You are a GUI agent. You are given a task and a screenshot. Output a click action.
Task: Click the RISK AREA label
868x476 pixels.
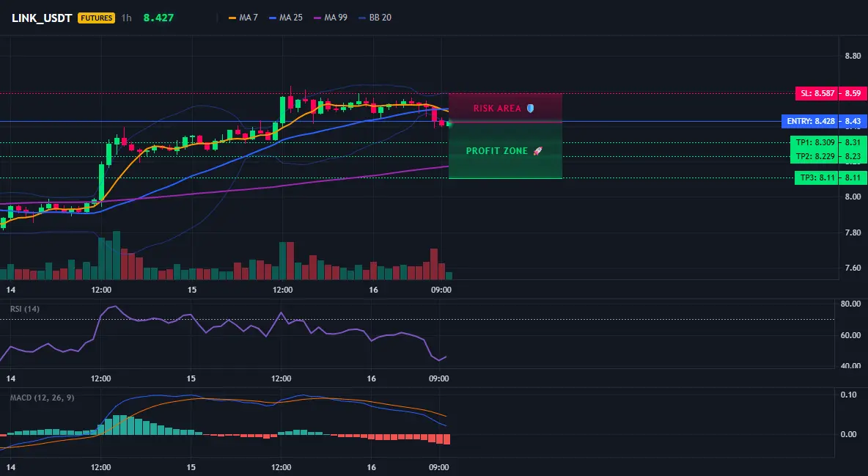(x=497, y=108)
